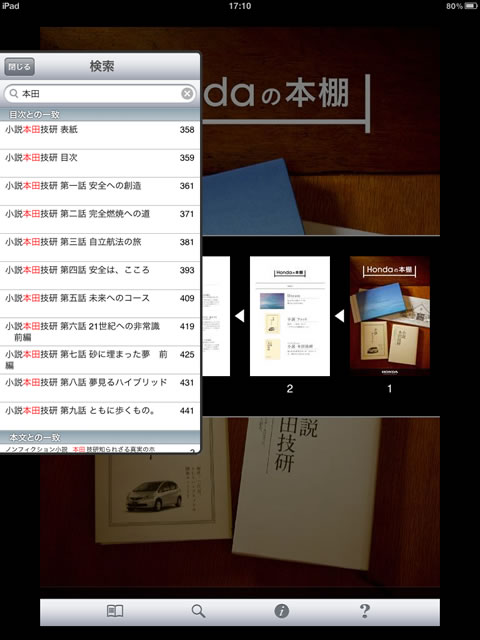Click the 閉じる button in the search panel
The height and width of the screenshot is (640, 480).
[19, 67]
